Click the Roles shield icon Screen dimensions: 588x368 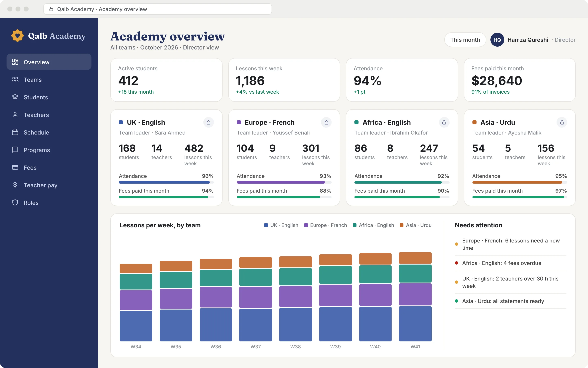(15, 202)
